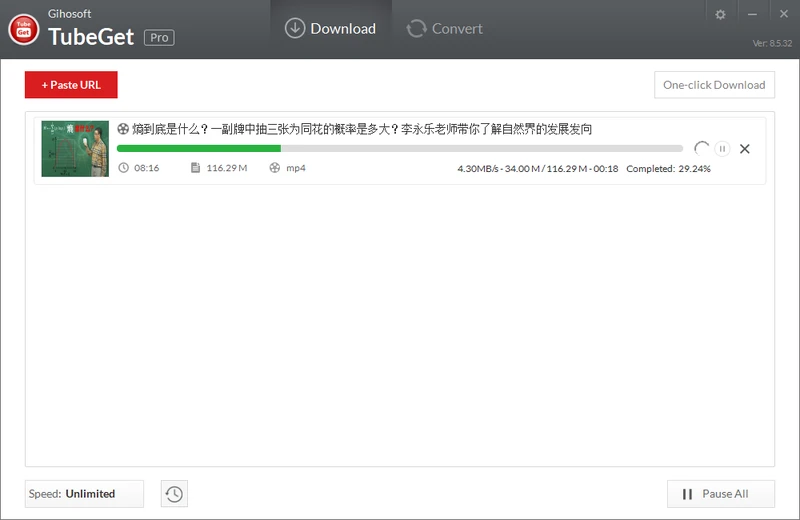Pause the downloading video item

[x=722, y=148]
